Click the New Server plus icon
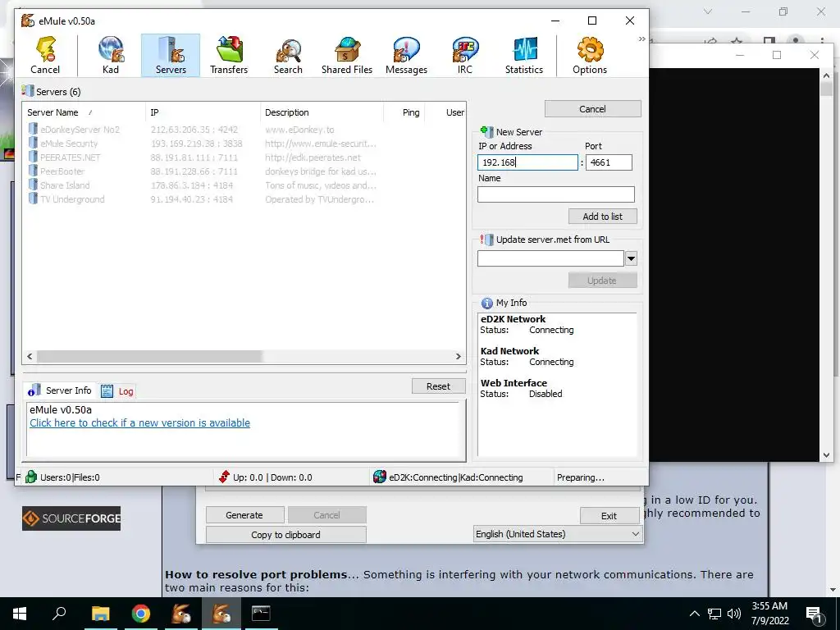The image size is (840, 630). (x=486, y=131)
